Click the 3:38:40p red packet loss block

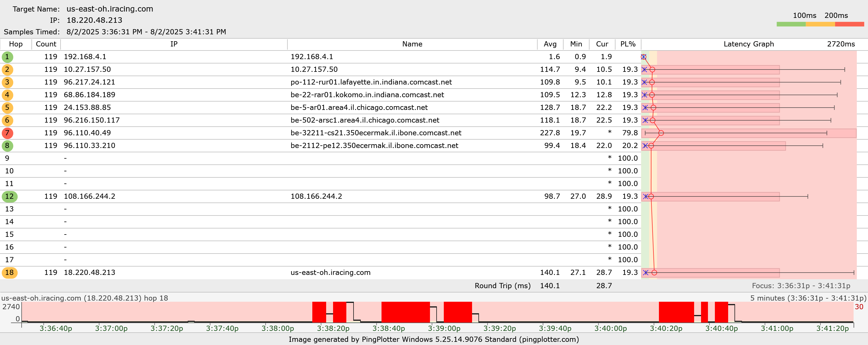click(405, 312)
